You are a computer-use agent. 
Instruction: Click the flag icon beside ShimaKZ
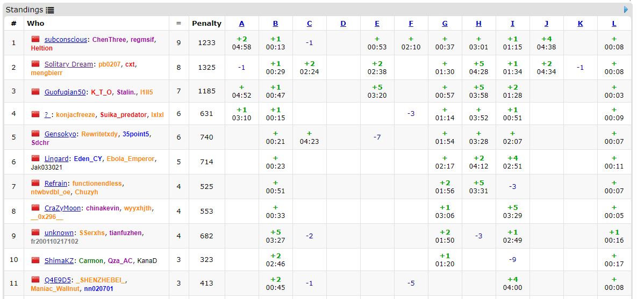[36, 260]
